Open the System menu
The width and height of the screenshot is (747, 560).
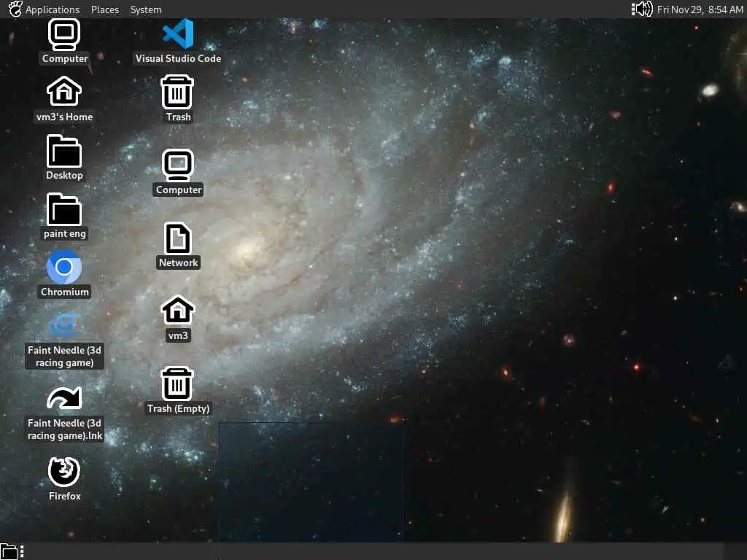click(146, 9)
